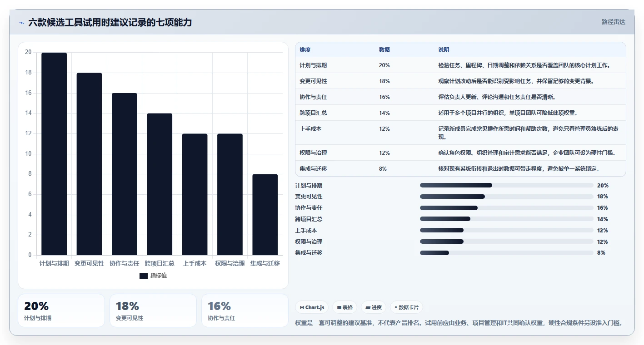Viewport: 644px width, 345px height.
Task: Click the 14% value beside the 跨项目汇总 progress bar
Action: tap(603, 219)
